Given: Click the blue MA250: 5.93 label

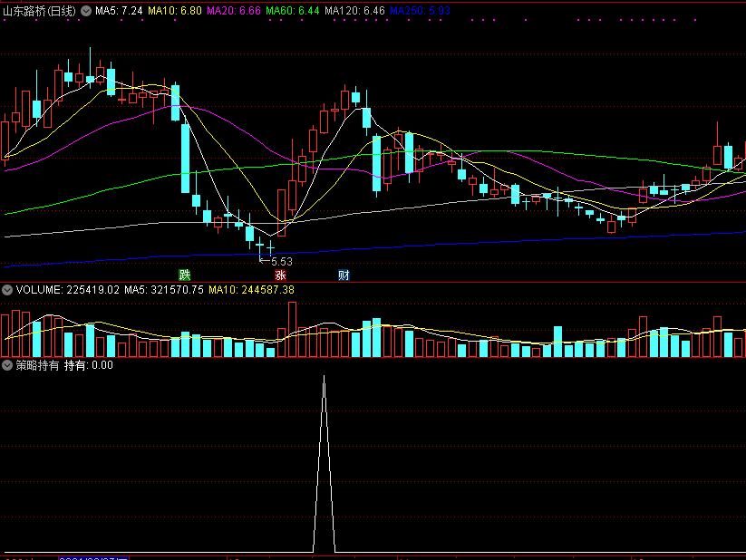Looking at the screenshot, I should point(420,11).
